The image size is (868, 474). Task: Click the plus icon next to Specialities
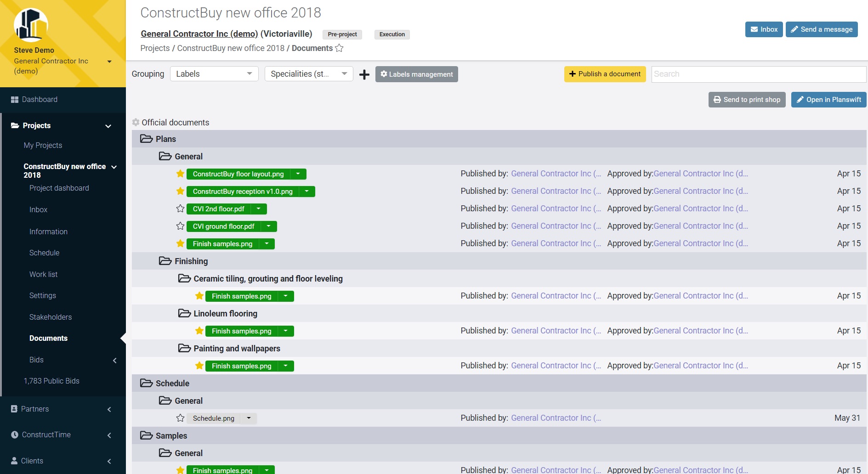[364, 74]
